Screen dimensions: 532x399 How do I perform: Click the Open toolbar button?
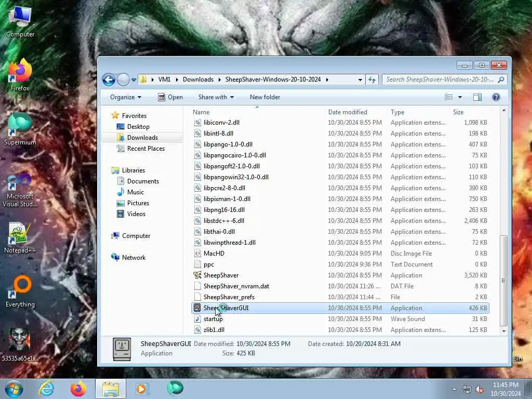[170, 97]
